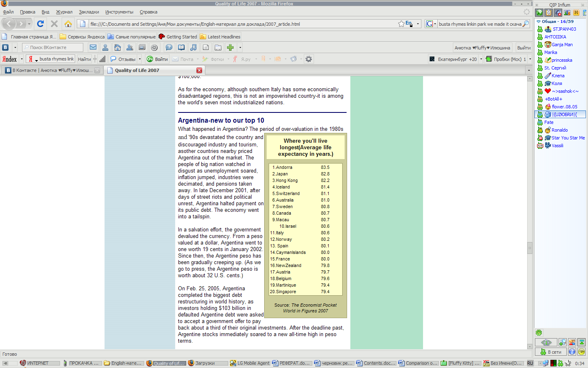Click the QIP tray icon in taskbar

tap(561, 363)
